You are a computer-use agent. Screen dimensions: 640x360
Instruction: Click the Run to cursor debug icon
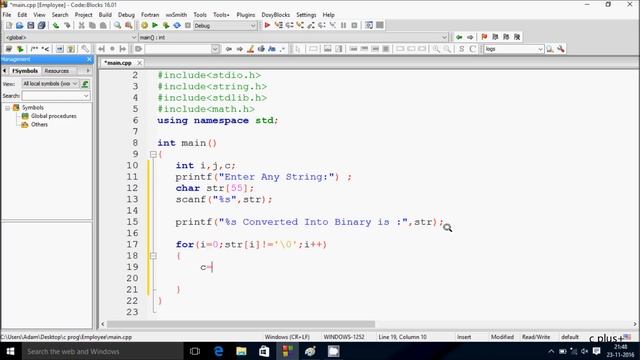pyautogui.click(x=278, y=25)
